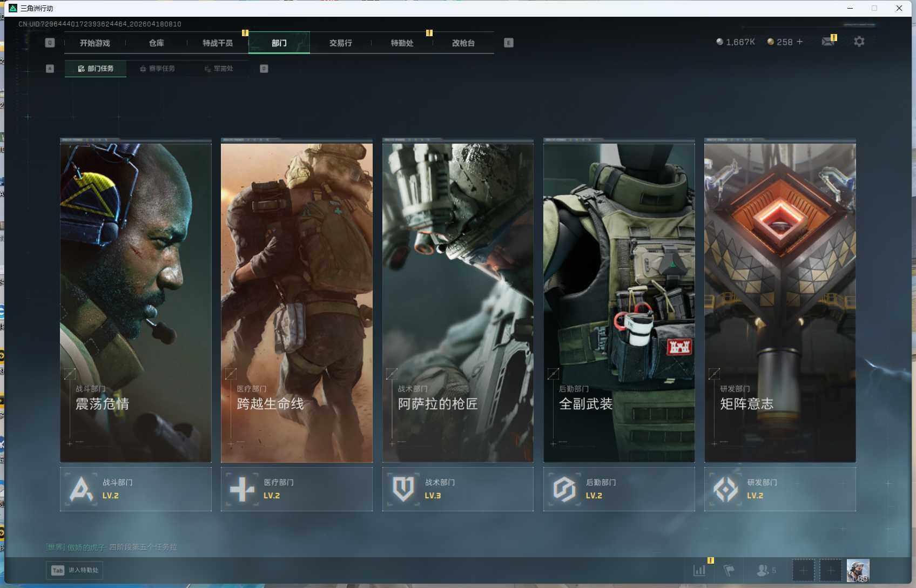Switch to the 特勤处 tab
This screenshot has width=916, height=588.
[x=402, y=43]
